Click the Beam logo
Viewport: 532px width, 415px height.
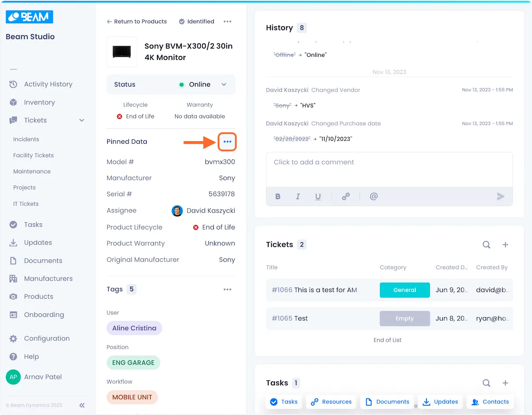point(29,17)
